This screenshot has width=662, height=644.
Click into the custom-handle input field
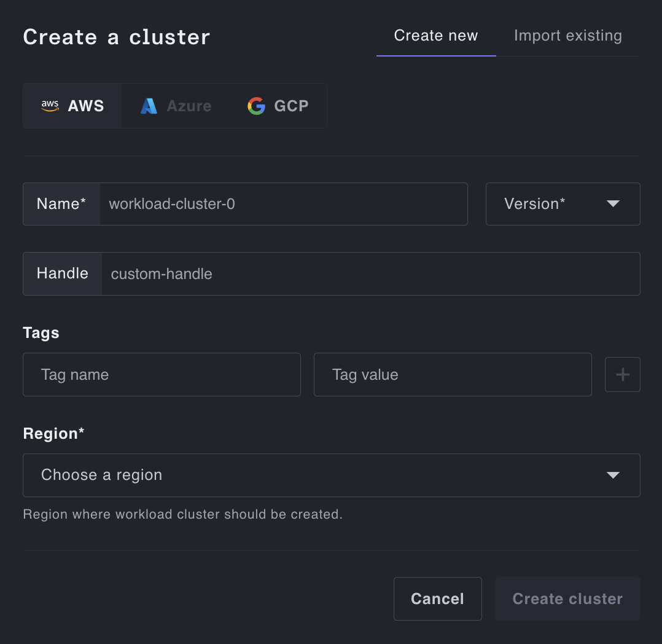[370, 273]
